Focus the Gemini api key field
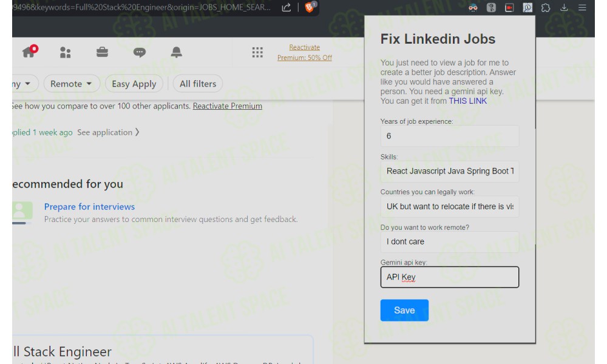The image size is (607, 364). tap(449, 277)
